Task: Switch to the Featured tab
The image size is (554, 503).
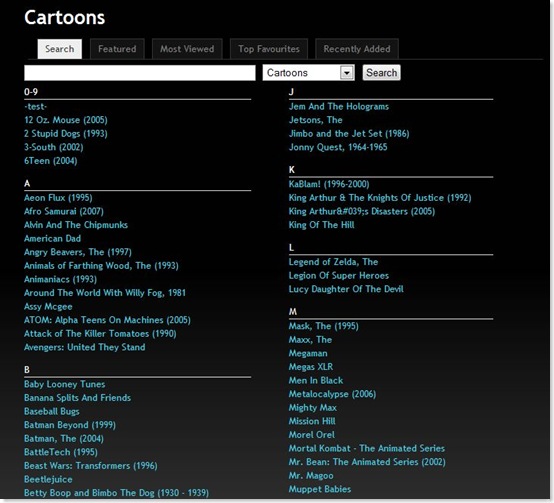Action: point(117,49)
